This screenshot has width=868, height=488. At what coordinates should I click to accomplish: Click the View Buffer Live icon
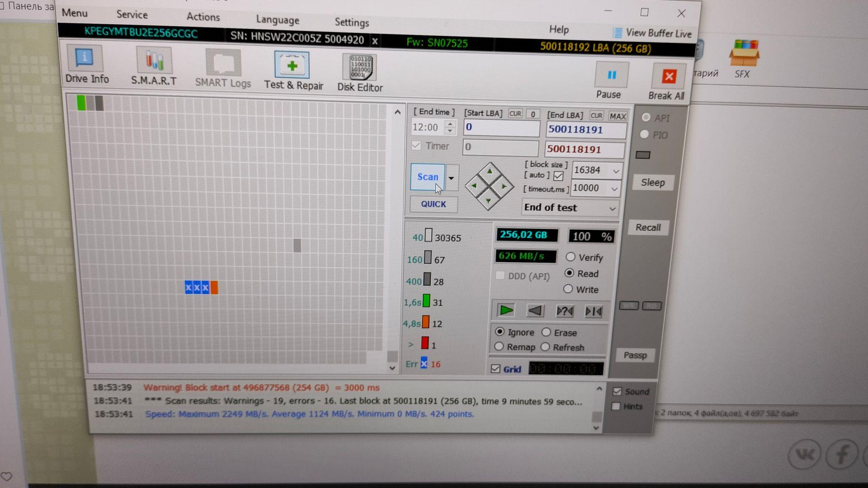coord(617,33)
